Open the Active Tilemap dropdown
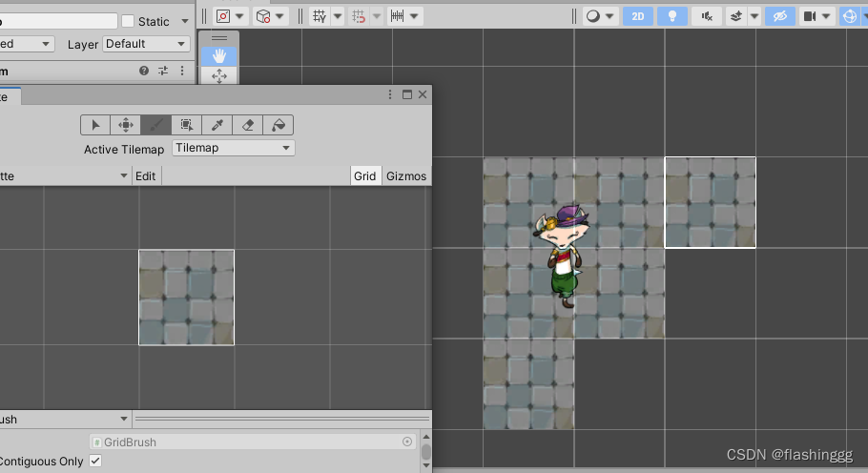Image resolution: width=868 pixels, height=473 pixels. [233, 148]
